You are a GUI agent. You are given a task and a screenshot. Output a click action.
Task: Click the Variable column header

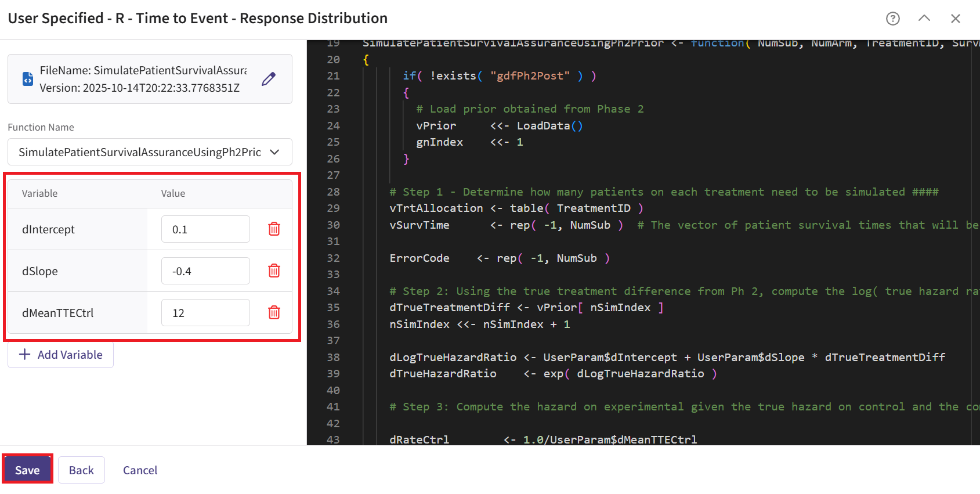[x=40, y=193]
